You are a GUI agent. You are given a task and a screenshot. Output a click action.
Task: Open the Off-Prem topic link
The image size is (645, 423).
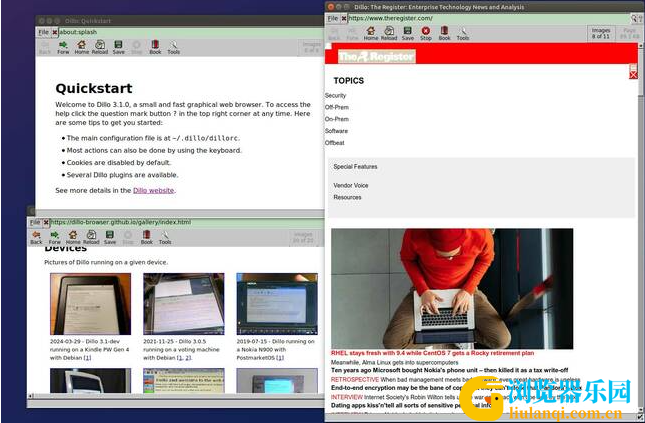[x=337, y=107]
